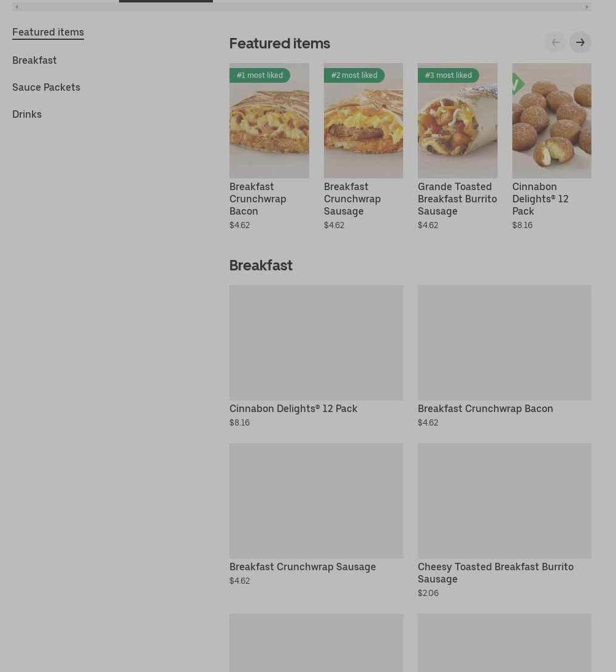Open featured Cinnabon Delights photo
The image size is (616, 672).
pyautogui.click(x=552, y=121)
